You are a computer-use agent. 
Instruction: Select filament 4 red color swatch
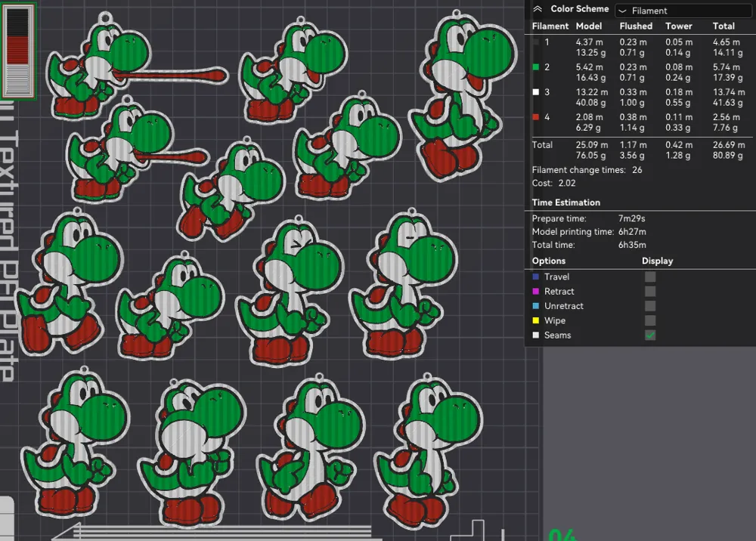(x=536, y=117)
